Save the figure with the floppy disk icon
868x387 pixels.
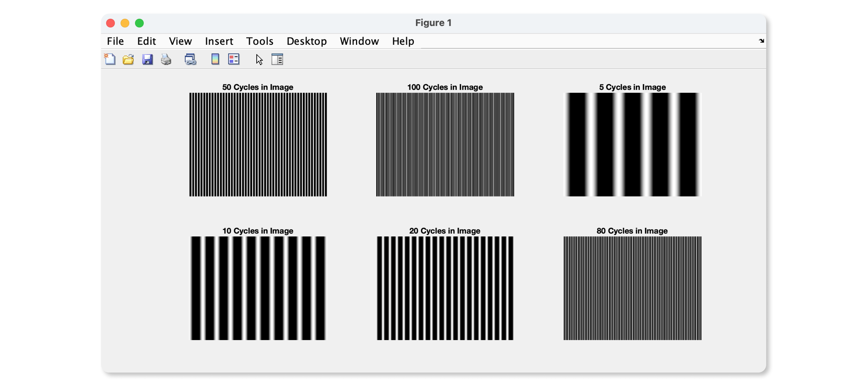(147, 59)
